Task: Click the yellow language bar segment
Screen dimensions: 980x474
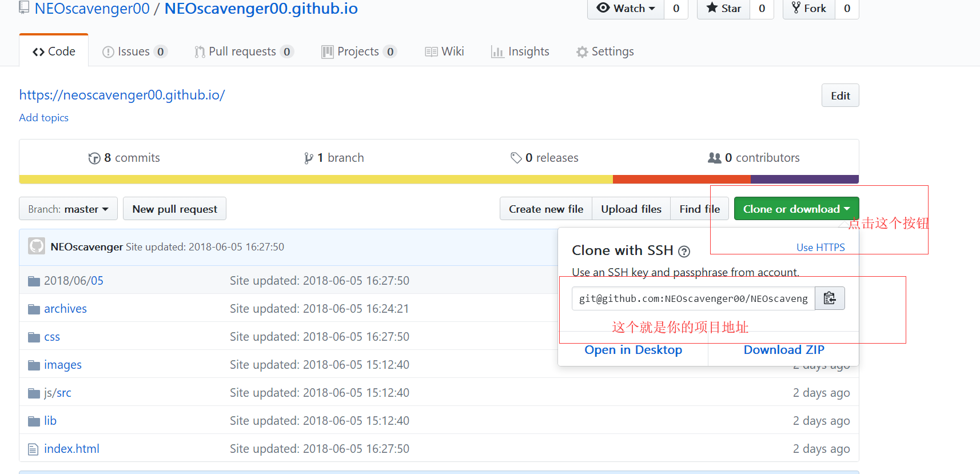Action: pos(316,180)
